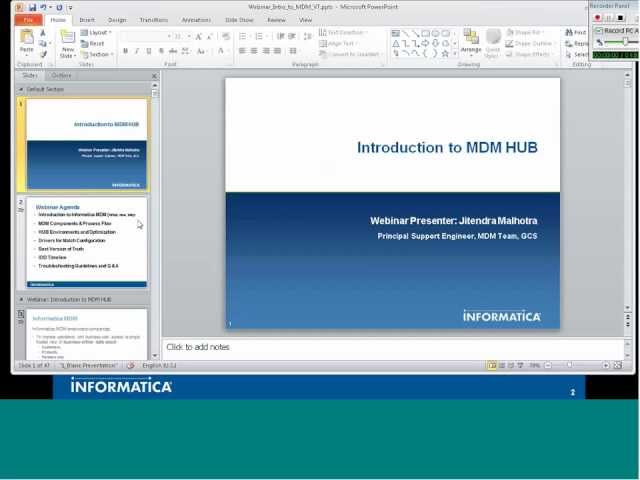The width and height of the screenshot is (640, 480).
Task: Open the Slide Show ribbon tab
Action: [239, 20]
